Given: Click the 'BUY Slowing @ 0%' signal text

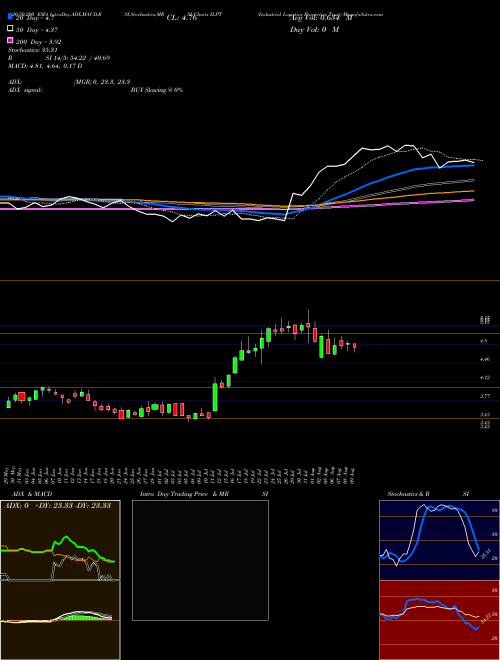Looking at the screenshot, I should tap(157, 90).
